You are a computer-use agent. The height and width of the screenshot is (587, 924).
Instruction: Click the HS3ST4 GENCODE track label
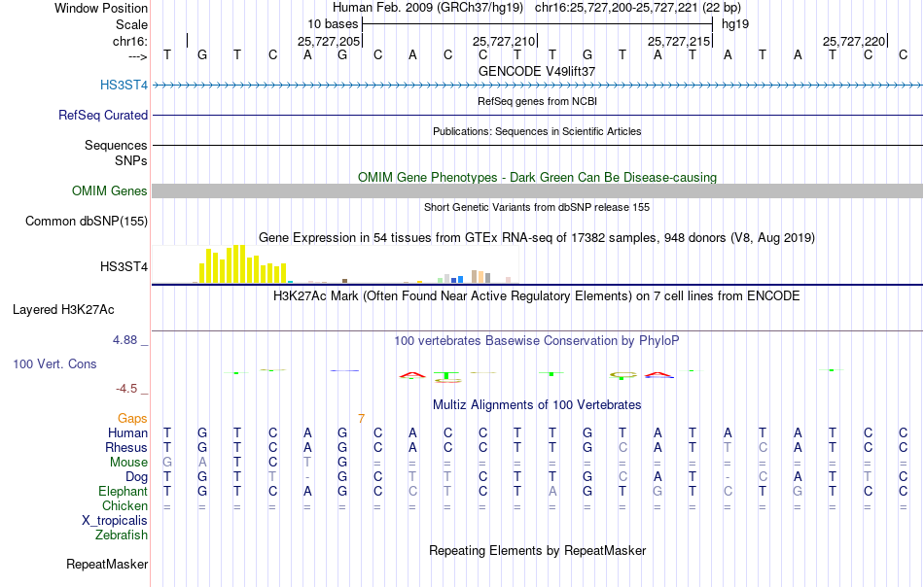124,85
